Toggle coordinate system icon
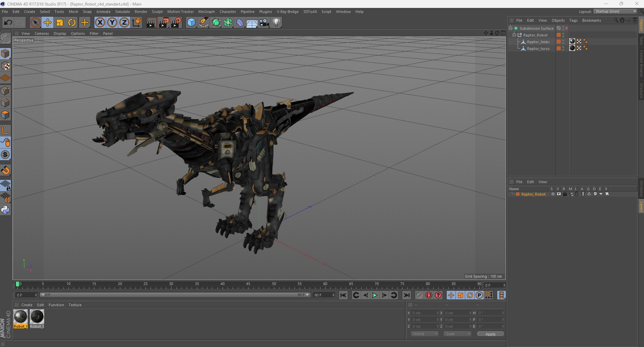The width and height of the screenshot is (644, 347). coord(137,22)
